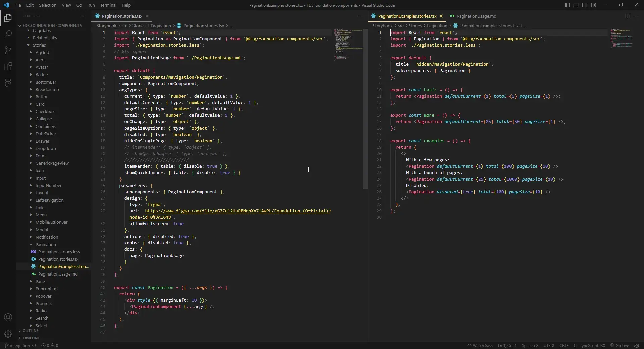Open the Accounts menu icon
The image size is (644, 349).
8,317
